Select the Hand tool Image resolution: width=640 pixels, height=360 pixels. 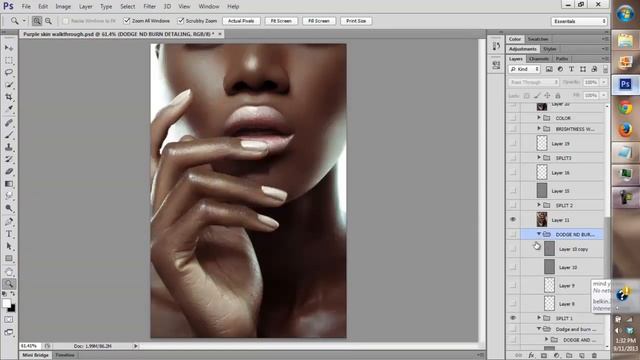pos(9,271)
